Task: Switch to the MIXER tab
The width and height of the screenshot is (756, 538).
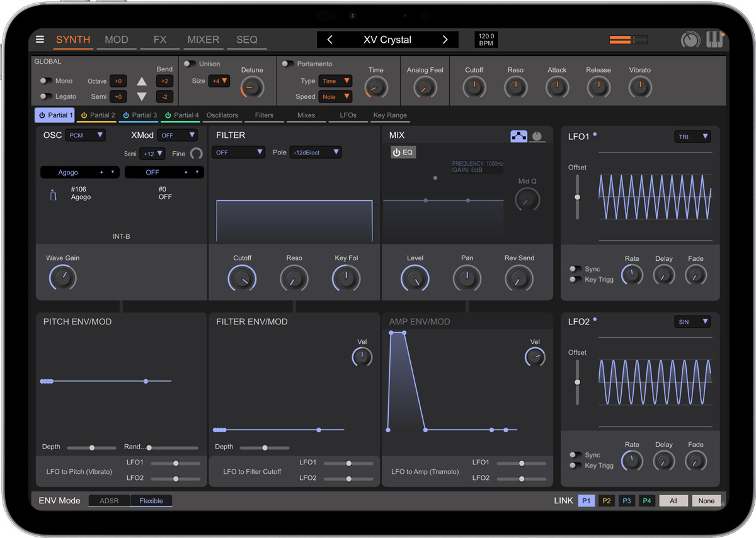Action: click(203, 39)
